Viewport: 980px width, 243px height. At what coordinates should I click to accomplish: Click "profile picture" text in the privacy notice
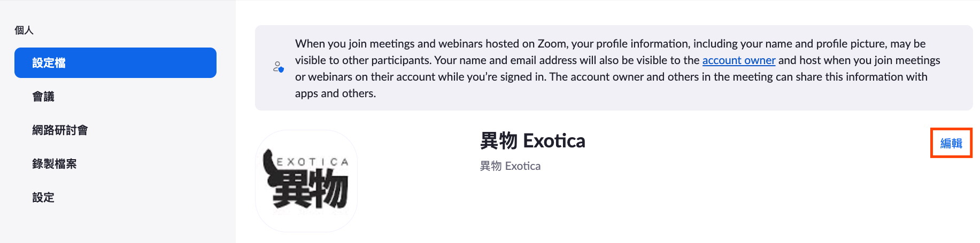coord(852,44)
